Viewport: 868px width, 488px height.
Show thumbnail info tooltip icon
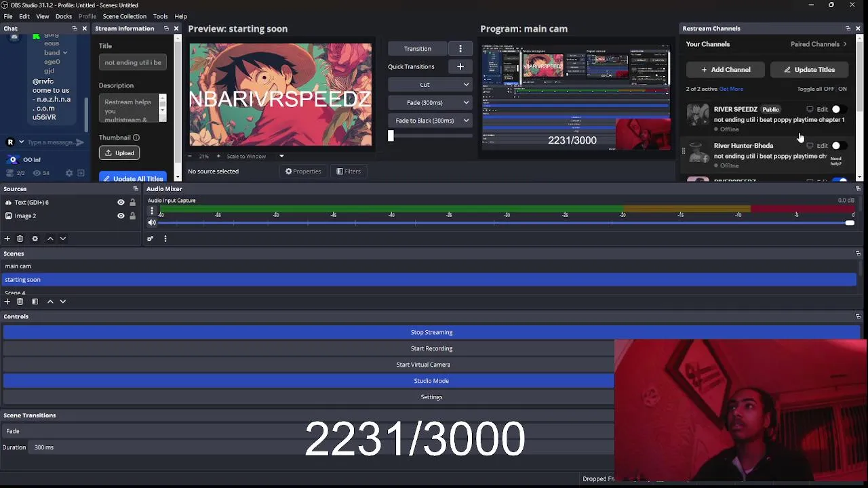[136, 138]
